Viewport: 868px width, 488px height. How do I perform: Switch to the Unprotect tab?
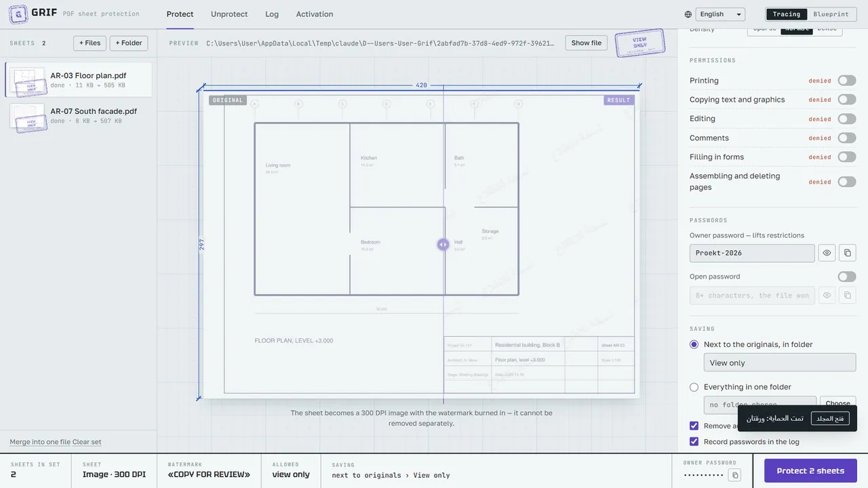click(229, 14)
